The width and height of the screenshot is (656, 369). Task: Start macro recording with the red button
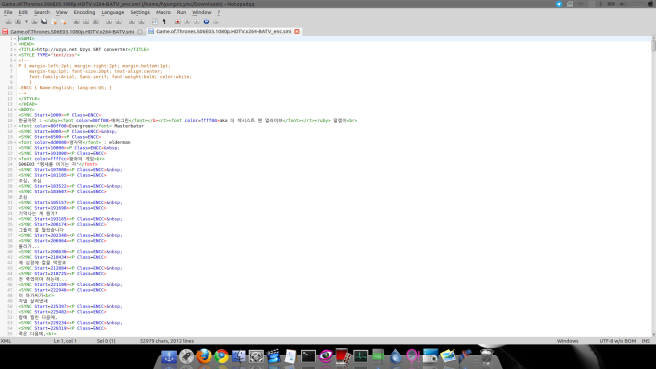tap(178, 22)
